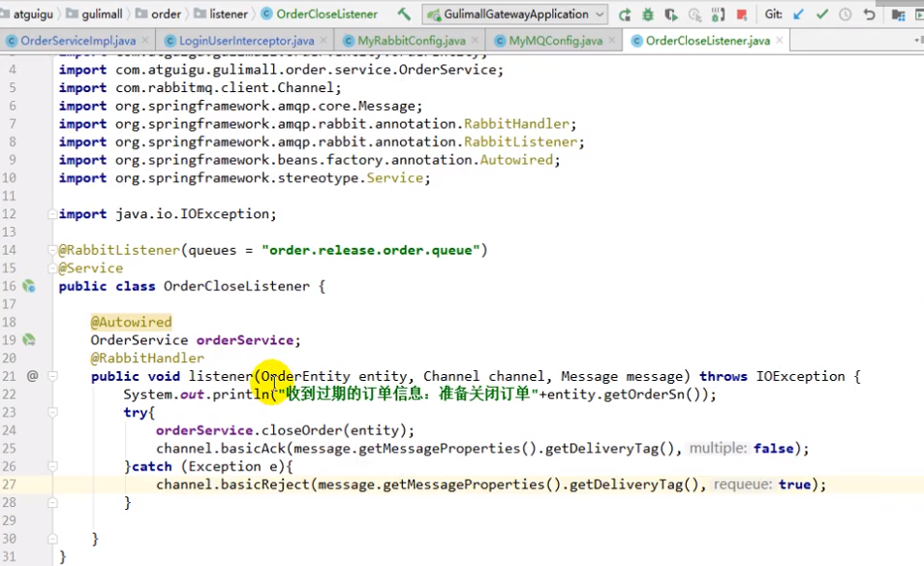924x566 pixels.
Task: Click Git commit green checkmark
Action: click(x=821, y=15)
